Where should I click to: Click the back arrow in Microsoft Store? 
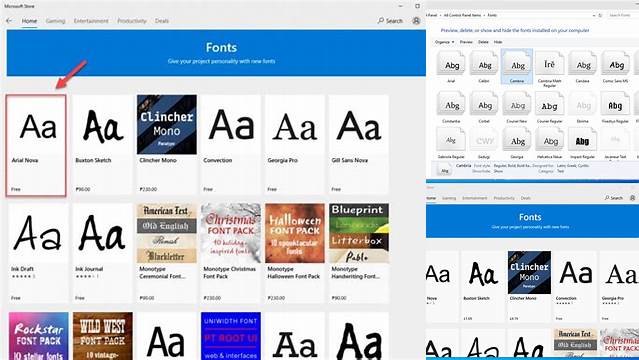(x=9, y=20)
